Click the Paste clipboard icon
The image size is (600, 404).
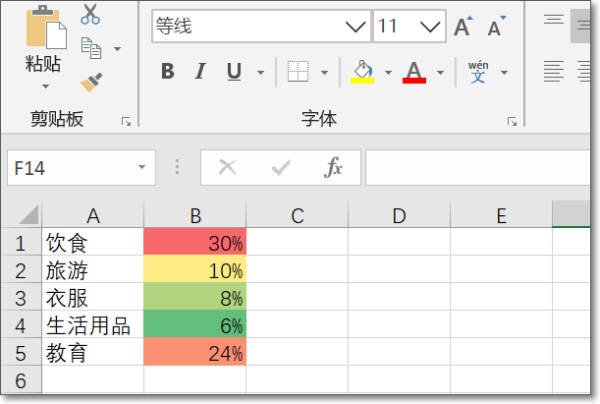[46, 27]
